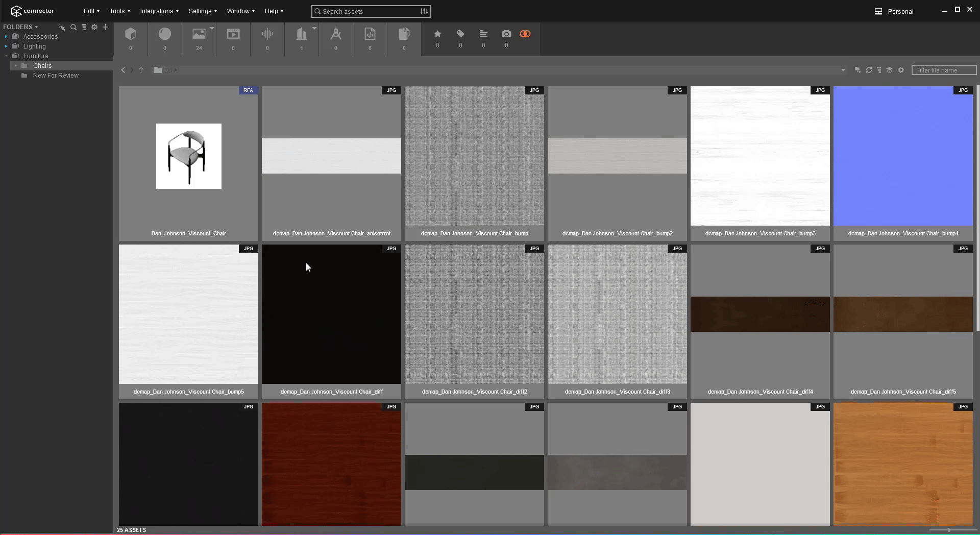Click the video files filter icon

[x=233, y=34]
